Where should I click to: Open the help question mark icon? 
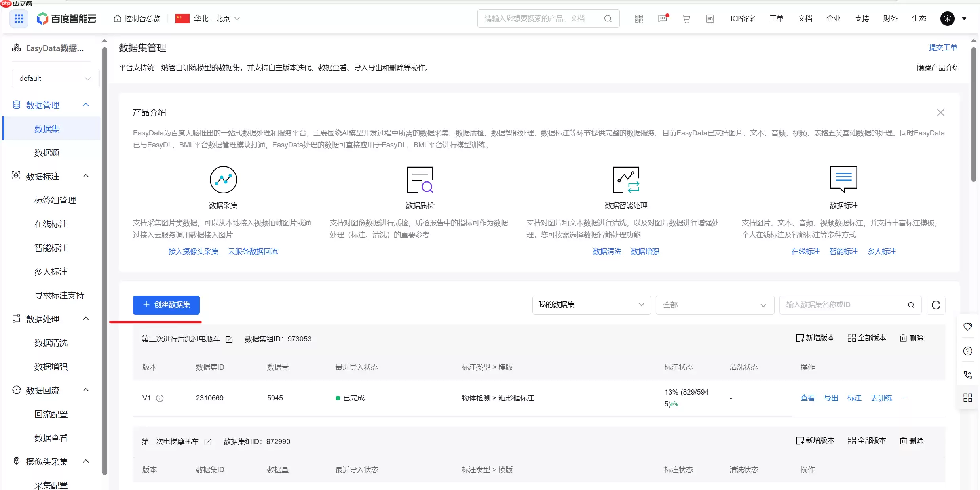968,351
